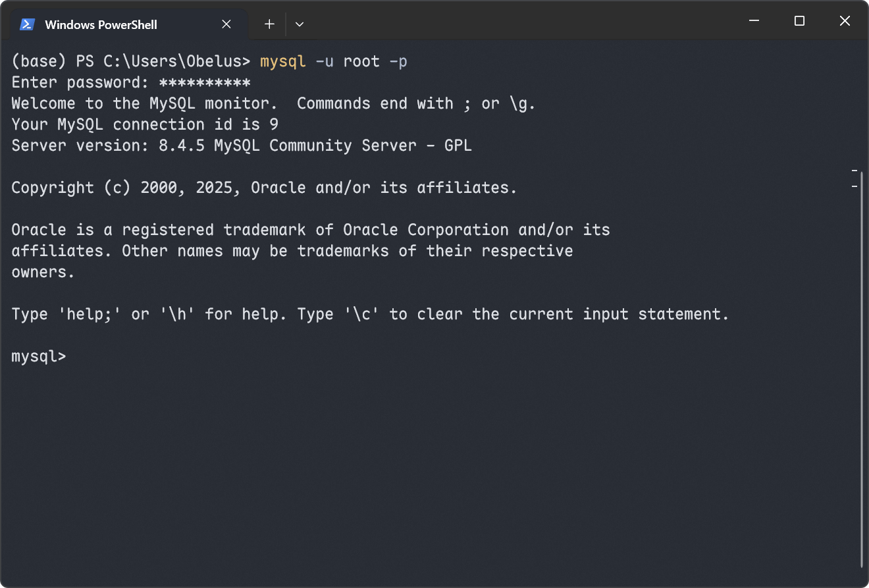
Task: Click the masked password asterisks
Action: point(205,83)
